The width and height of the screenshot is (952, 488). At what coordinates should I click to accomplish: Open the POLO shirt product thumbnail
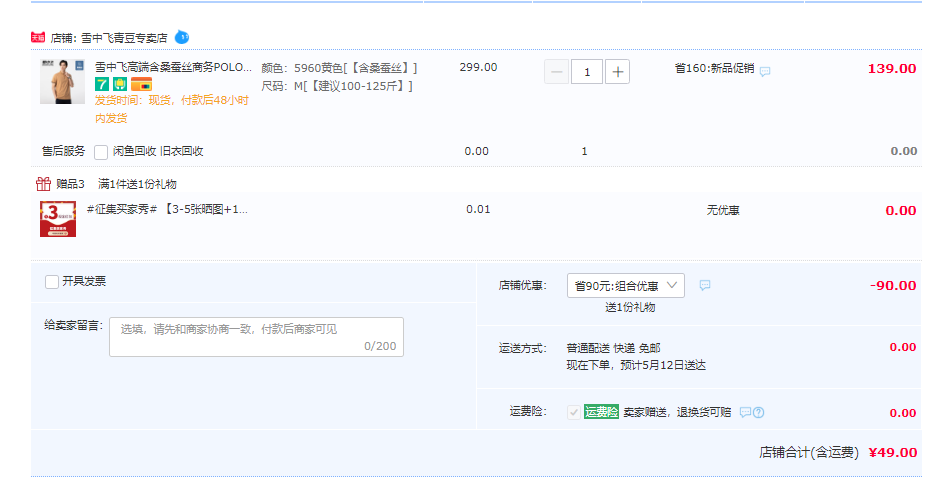tap(63, 82)
